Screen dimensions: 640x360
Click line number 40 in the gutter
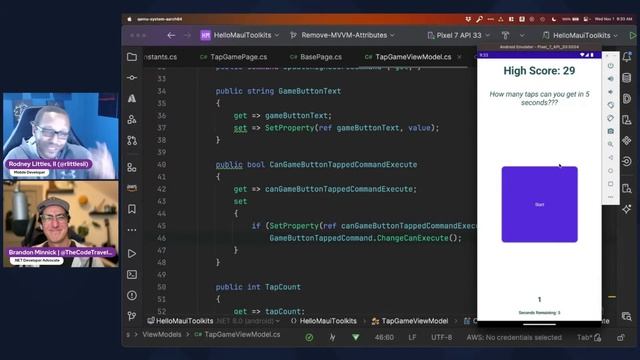pos(162,164)
